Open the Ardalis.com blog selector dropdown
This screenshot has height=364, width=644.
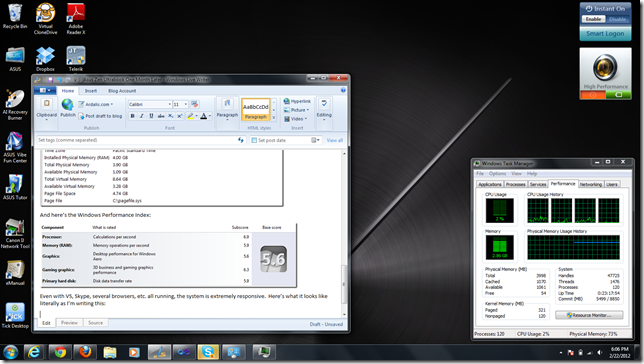pos(96,104)
